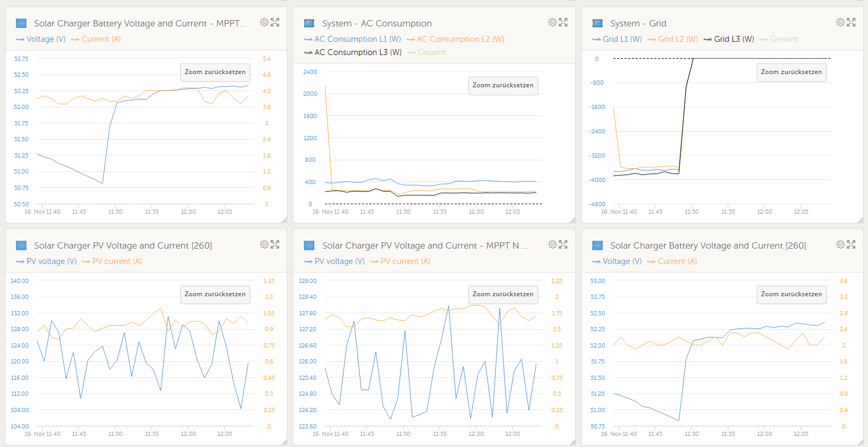Toggle PV voltage (V) in MPPT N chart
The width and height of the screenshot is (868, 447).
[x=334, y=261]
